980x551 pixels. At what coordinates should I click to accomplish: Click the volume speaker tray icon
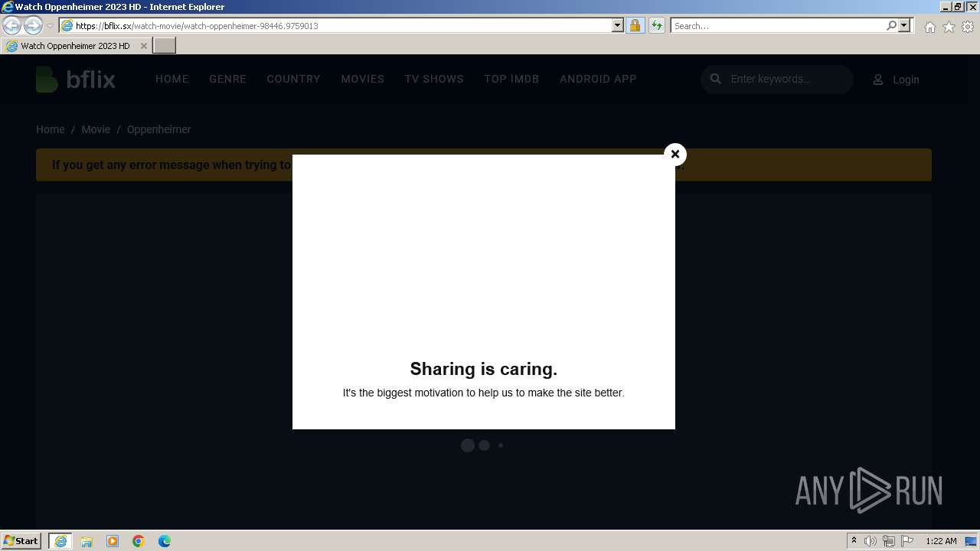[871, 541]
